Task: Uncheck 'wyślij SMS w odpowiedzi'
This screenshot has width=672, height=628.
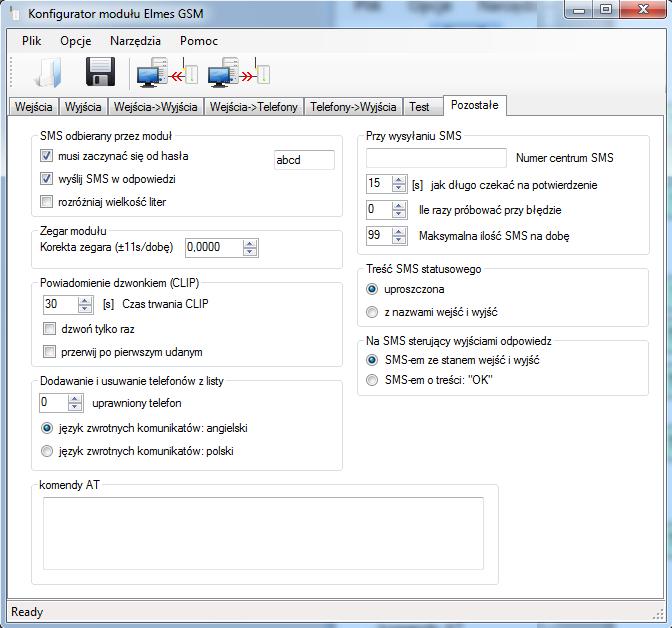Action: pyautogui.click(x=46, y=179)
